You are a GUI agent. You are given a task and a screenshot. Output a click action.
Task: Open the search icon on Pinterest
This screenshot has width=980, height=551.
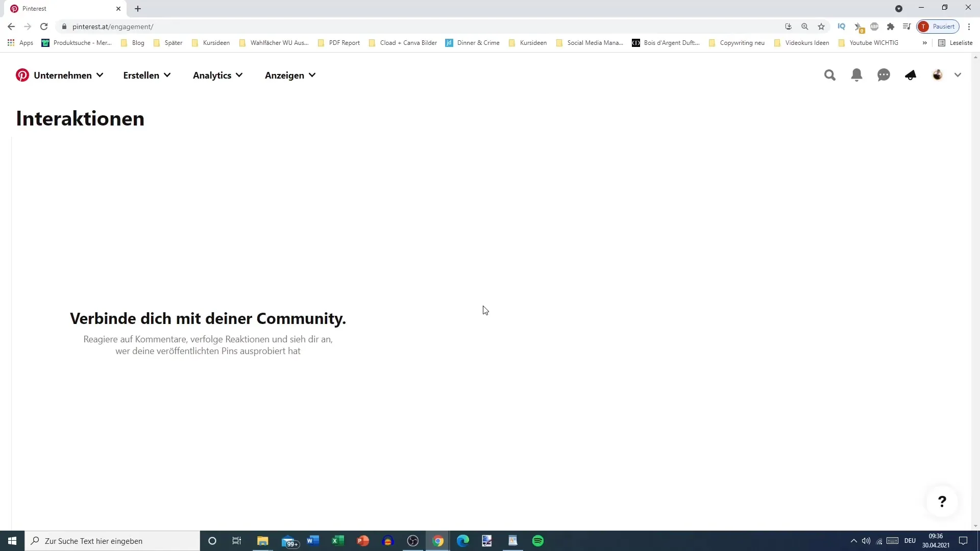point(830,74)
